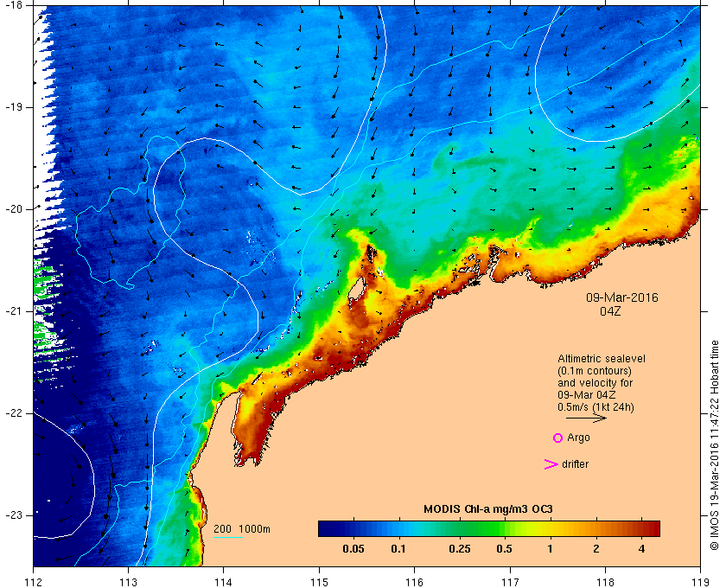Screen dimensions: 726x588
Task: Click the 'and velocity for' legend line
Action: (x=595, y=383)
